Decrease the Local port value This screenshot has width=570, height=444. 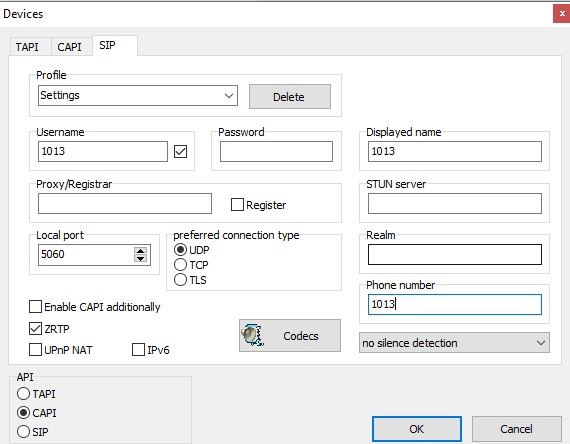(140, 259)
